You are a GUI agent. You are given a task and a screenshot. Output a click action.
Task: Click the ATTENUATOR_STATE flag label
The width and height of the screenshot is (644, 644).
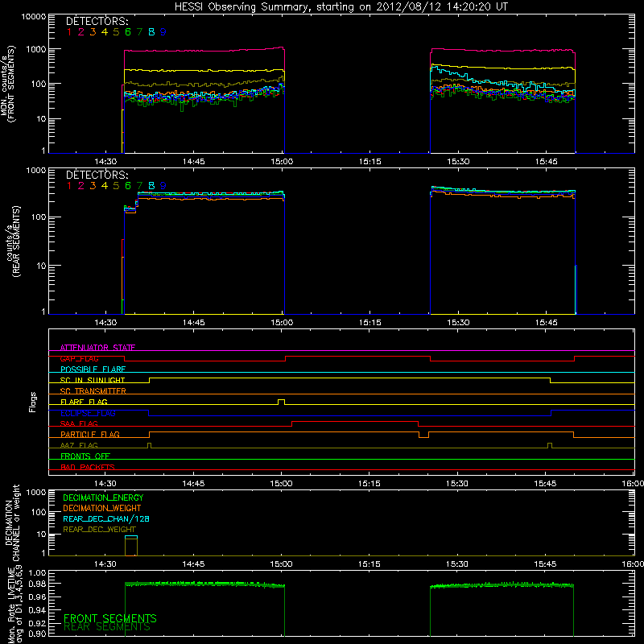pos(97,348)
